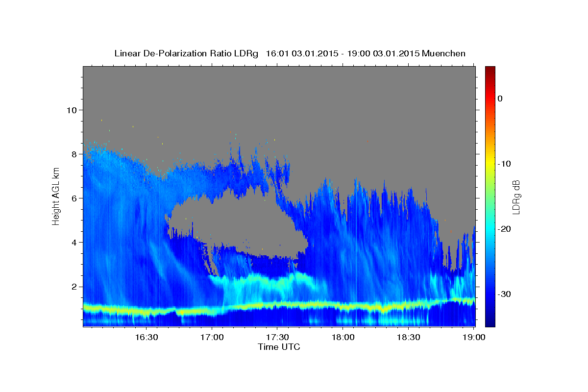Viewport: 588px width, 392px height.
Task: Click the 18:30 time tick label
Action: click(x=409, y=337)
